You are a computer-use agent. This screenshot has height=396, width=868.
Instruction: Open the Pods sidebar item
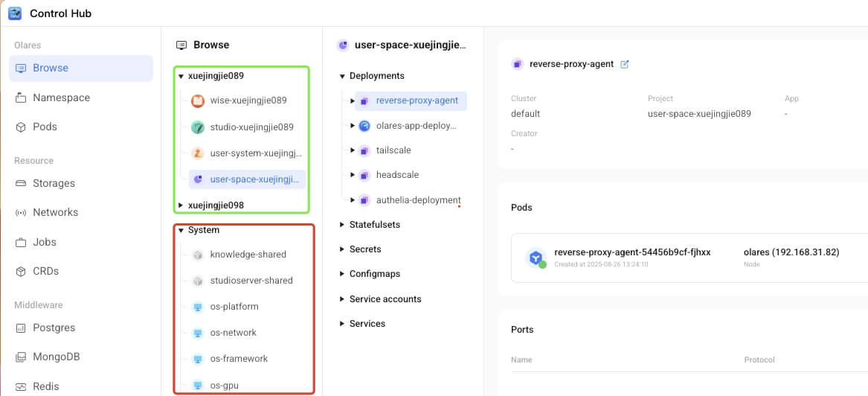click(x=45, y=127)
